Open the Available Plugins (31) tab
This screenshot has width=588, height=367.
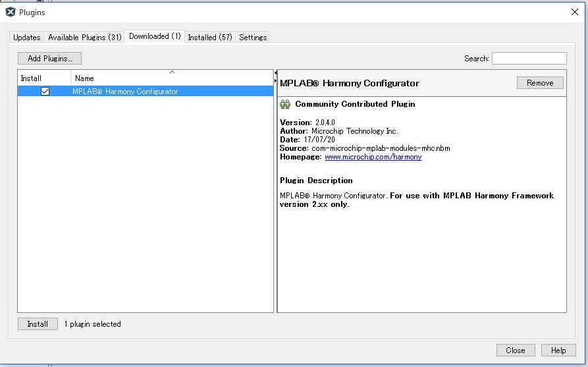tap(85, 37)
